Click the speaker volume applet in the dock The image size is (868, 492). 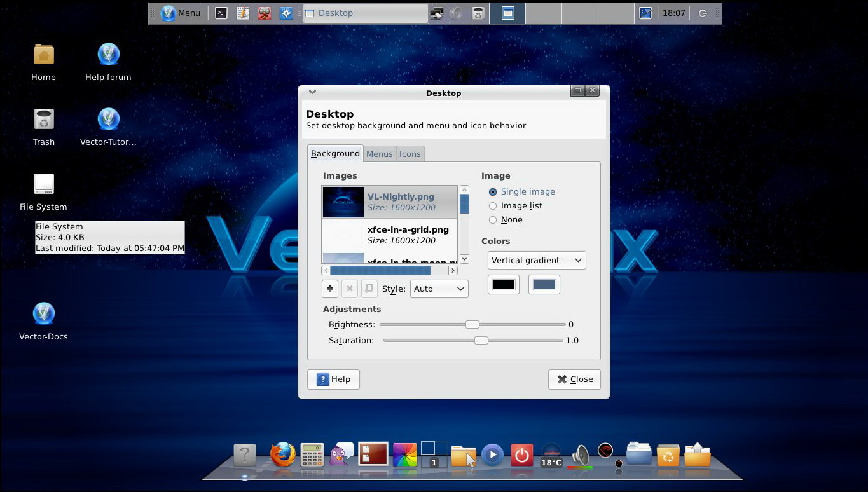[x=580, y=456]
